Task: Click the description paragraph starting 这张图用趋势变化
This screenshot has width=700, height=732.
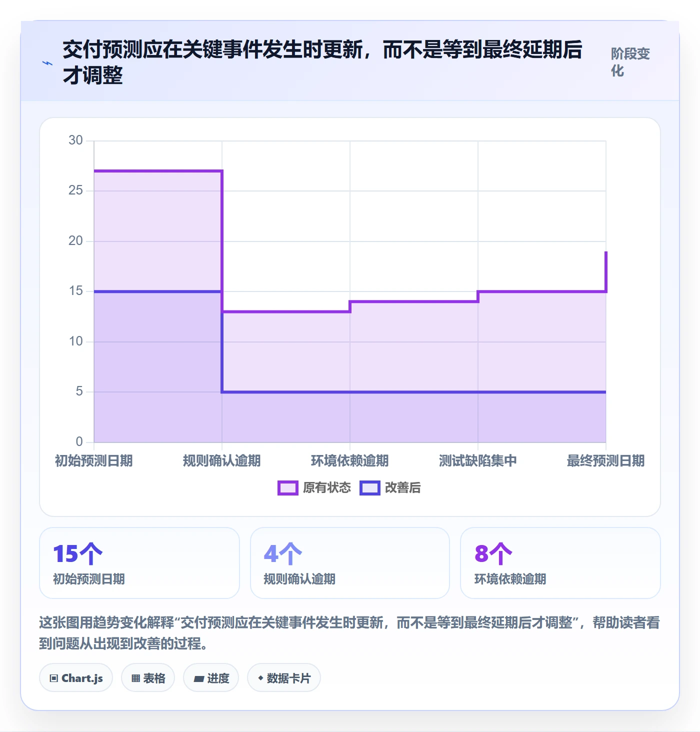Action: pos(349,633)
